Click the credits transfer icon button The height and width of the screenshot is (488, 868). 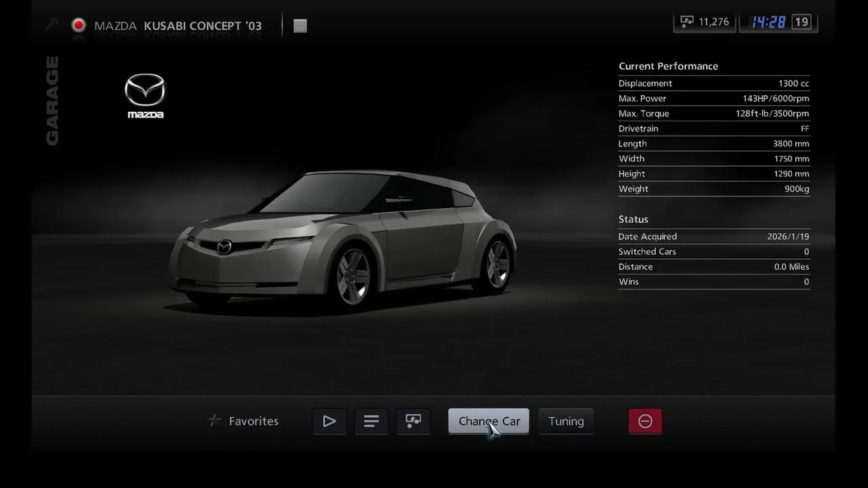point(413,421)
